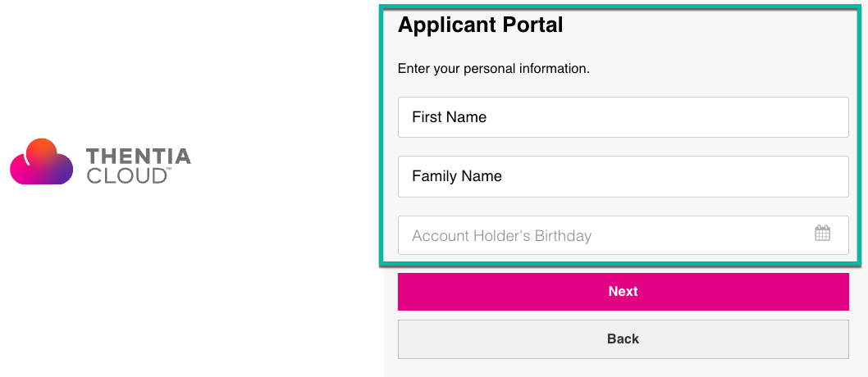Click the 'Enter your personal information' text

click(x=494, y=69)
